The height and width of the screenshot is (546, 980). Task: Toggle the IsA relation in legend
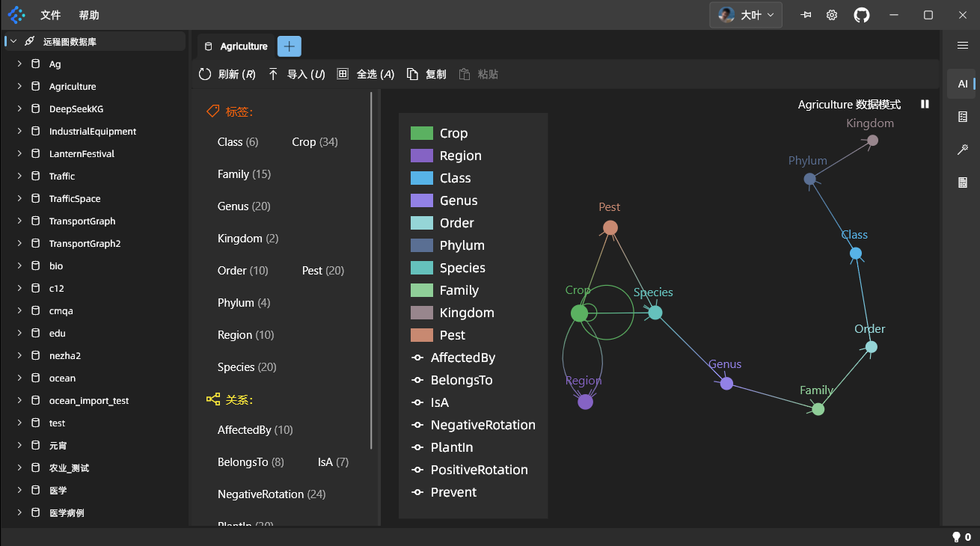[430, 402]
